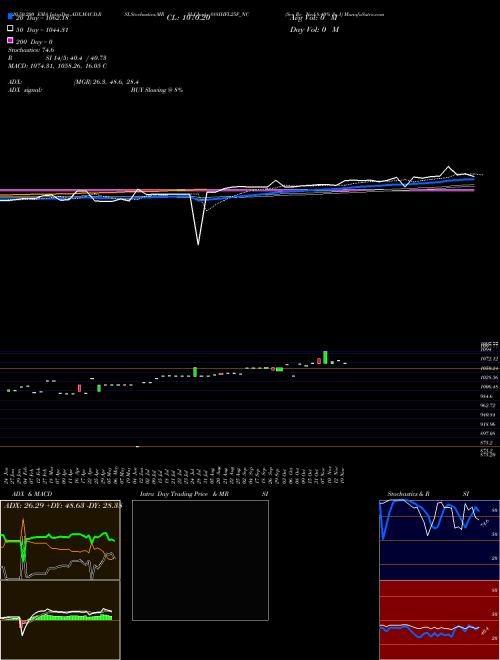Click the blue 20 Day EMA legend swatch
The image size is (500, 660).
tap(10, 16)
